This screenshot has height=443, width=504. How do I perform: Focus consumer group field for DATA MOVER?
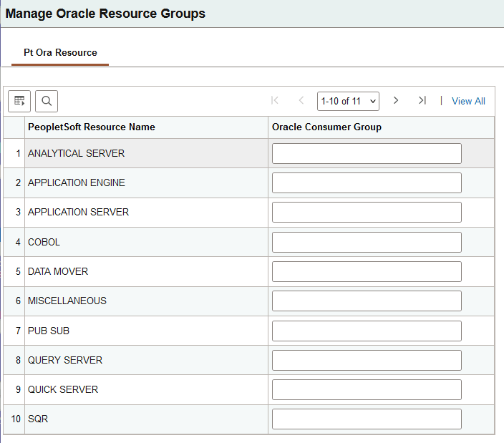click(x=367, y=271)
